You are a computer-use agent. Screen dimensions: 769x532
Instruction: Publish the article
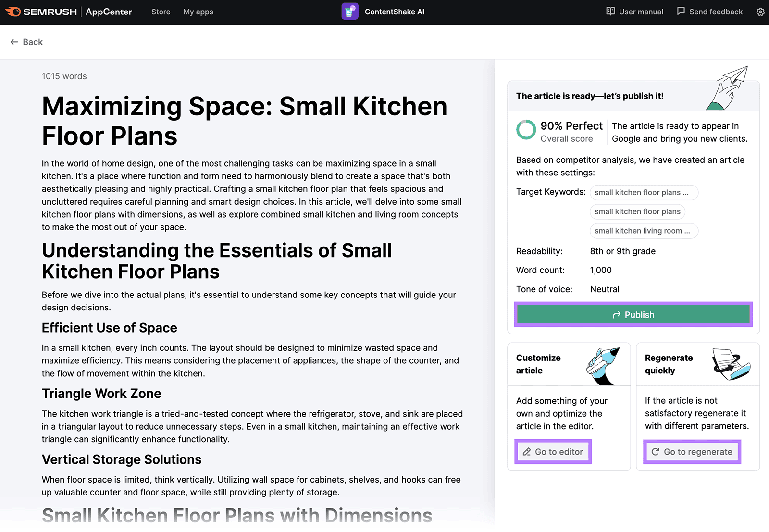pos(633,315)
